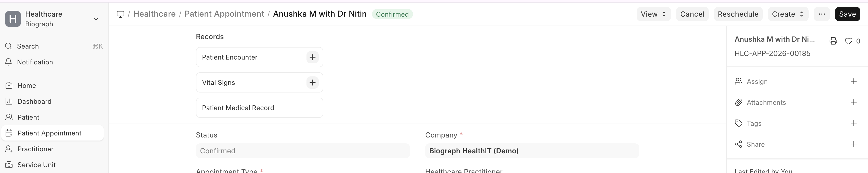The width and height of the screenshot is (868, 173).
Task: Add an attachment with the plus icon
Action: point(853,102)
